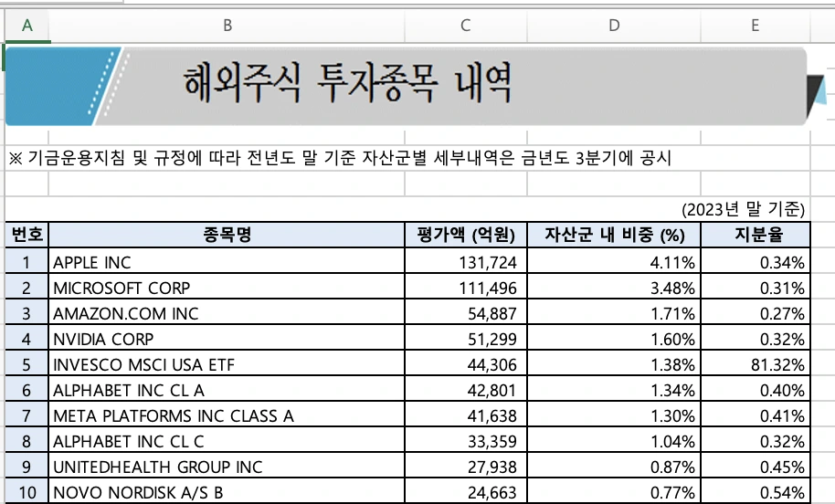Select column D header
The width and height of the screenshot is (835, 504).
coord(614,26)
